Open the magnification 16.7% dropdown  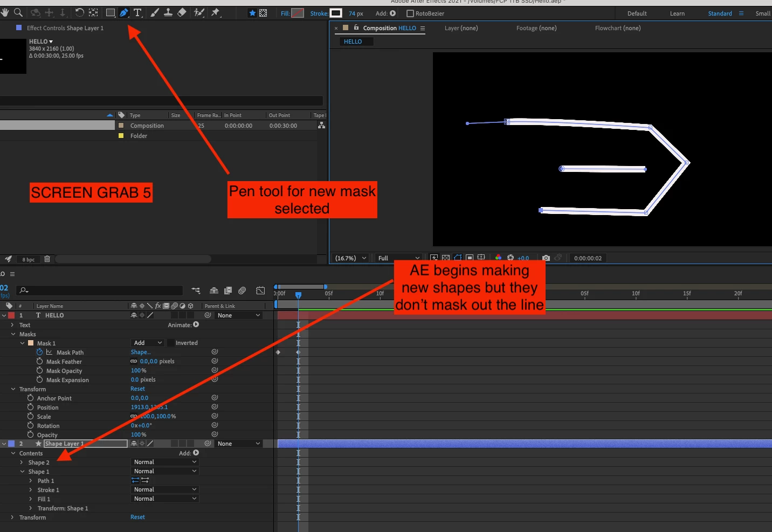351,258
